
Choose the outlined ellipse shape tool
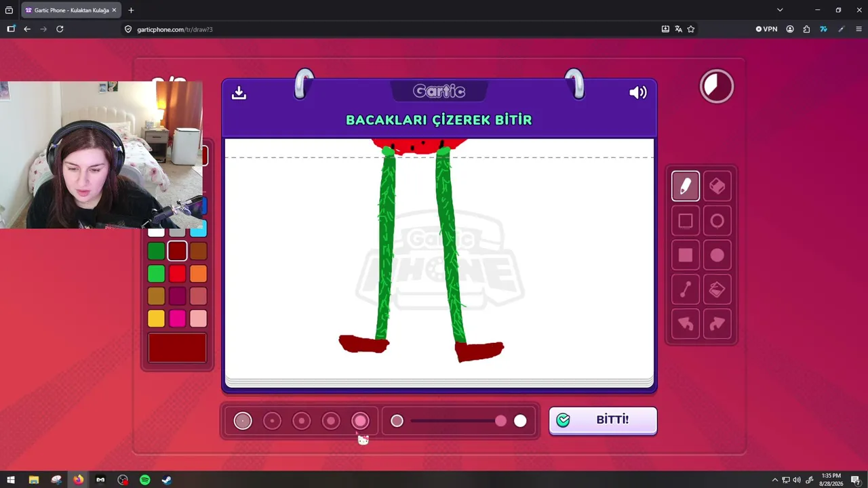pyautogui.click(x=717, y=221)
